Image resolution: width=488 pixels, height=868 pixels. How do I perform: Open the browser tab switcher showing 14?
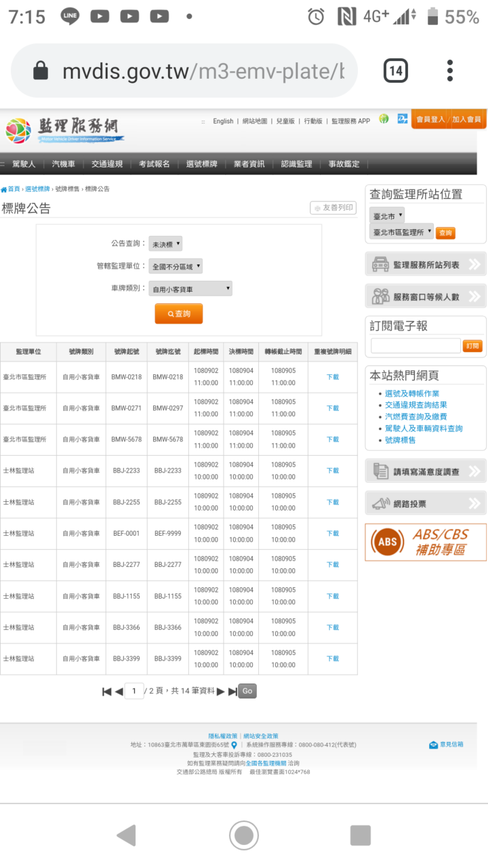[x=396, y=71]
